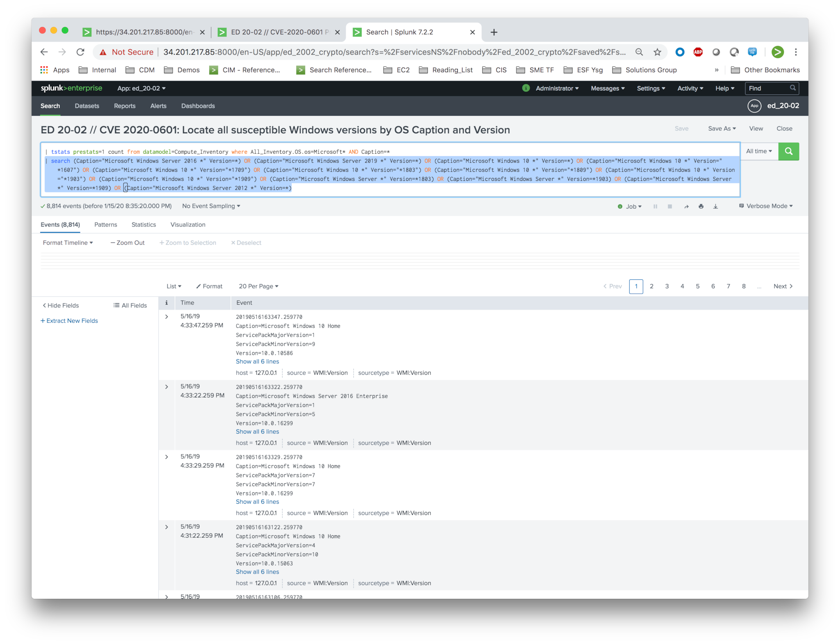
Task: Go to Dashboards in nav bar
Action: click(198, 106)
